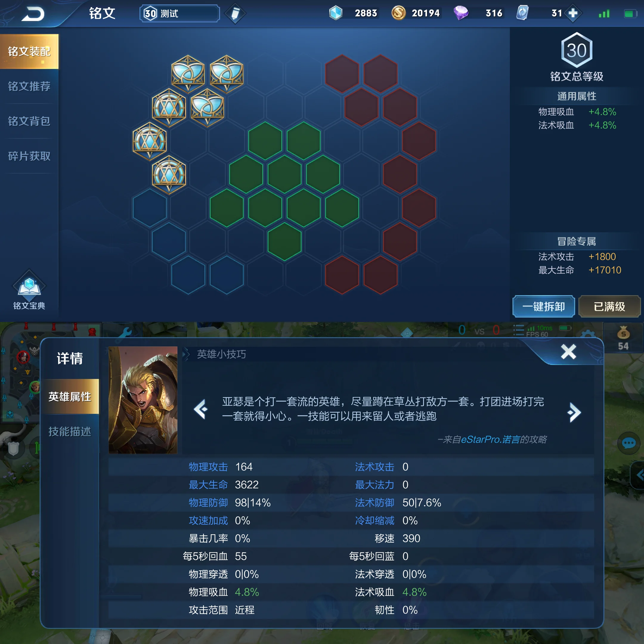The image size is (644, 644).
Task: Open the 30 测试 rune page selector
Action: 180,13
